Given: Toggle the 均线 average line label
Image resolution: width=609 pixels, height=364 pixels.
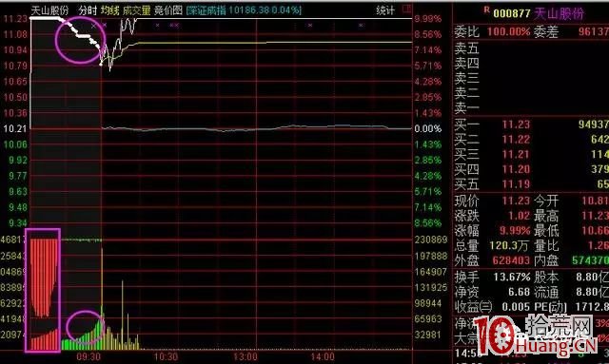Looking at the screenshot, I should click(110, 10).
